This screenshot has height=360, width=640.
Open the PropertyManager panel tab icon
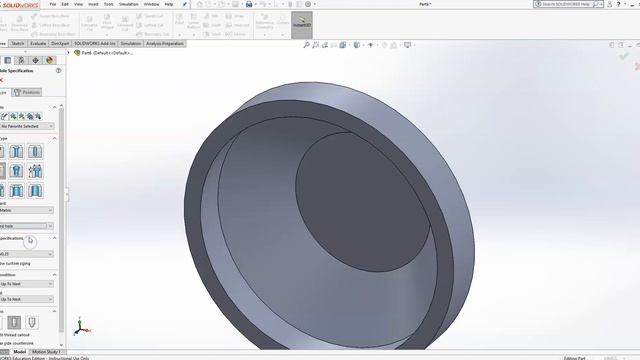(x=8, y=60)
